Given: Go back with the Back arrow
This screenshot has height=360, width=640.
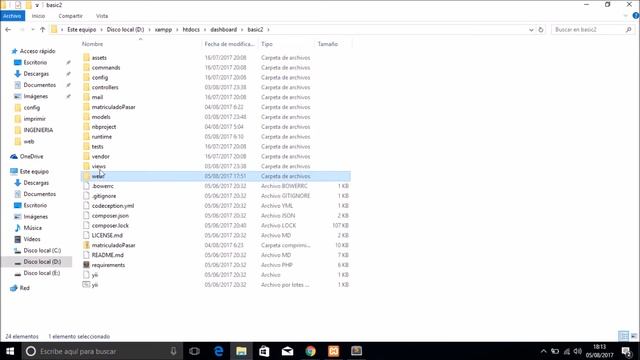Looking at the screenshot, I should click(8, 30).
